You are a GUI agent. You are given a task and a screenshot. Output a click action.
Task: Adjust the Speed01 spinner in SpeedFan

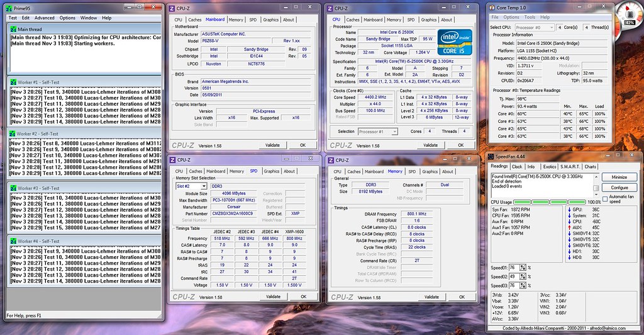click(523, 268)
